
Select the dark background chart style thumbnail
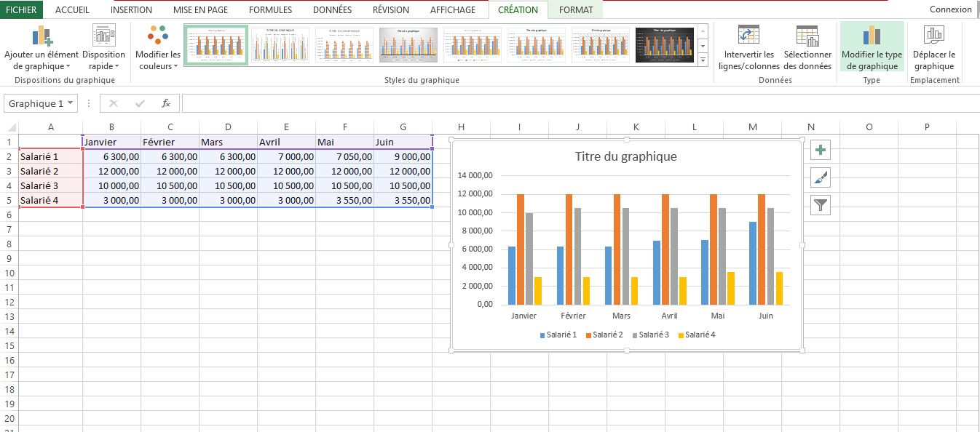tap(665, 45)
